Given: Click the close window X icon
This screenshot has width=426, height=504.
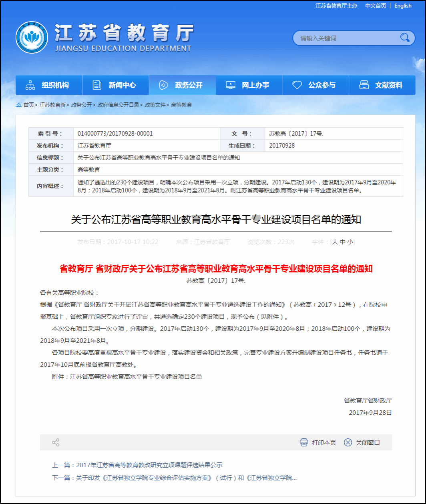Looking at the screenshot, I should (x=348, y=442).
